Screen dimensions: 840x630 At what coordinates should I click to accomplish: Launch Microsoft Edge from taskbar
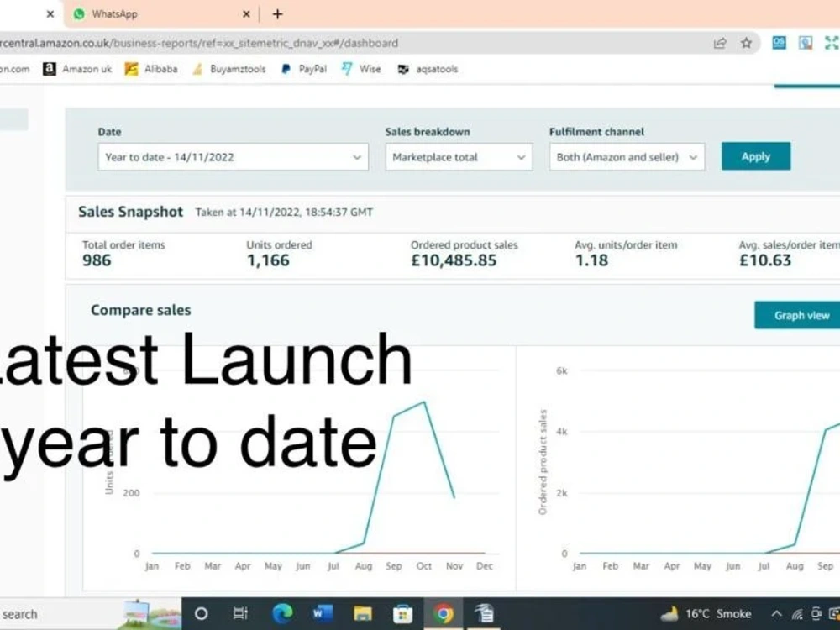[282, 613]
